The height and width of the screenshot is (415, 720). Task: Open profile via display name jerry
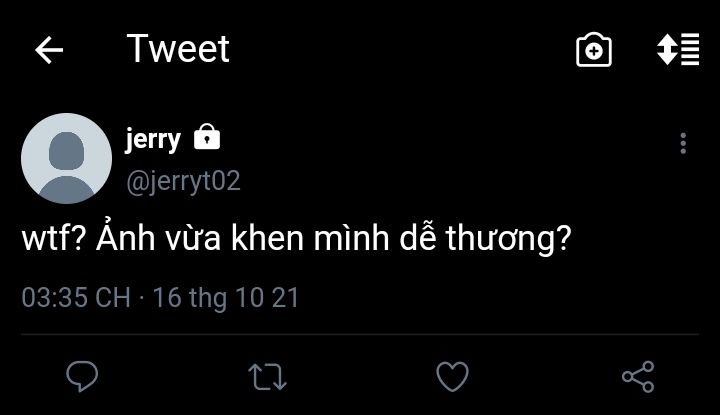[152, 138]
